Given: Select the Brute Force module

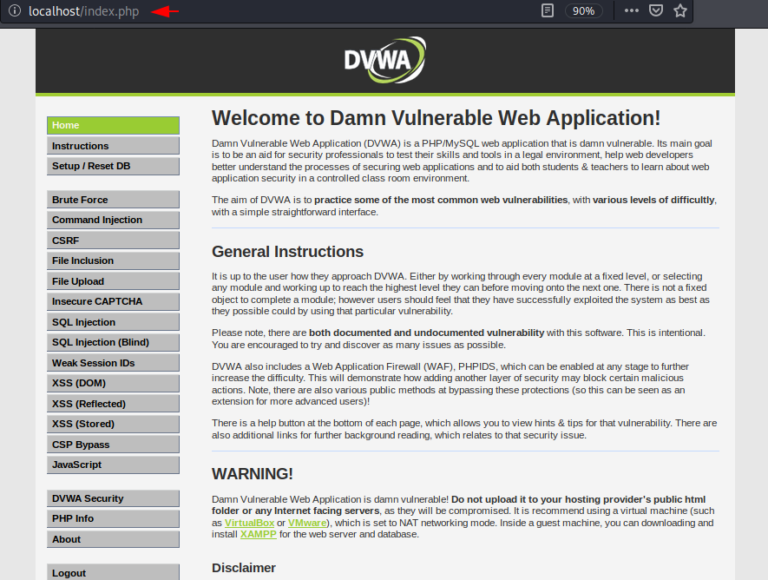Looking at the screenshot, I should pyautogui.click(x=113, y=200).
